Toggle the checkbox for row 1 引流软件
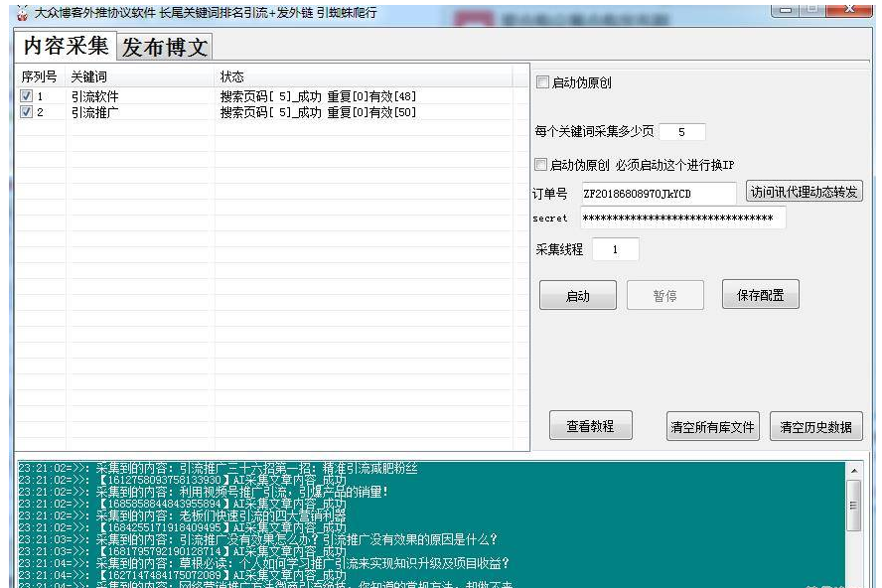 (x=27, y=96)
